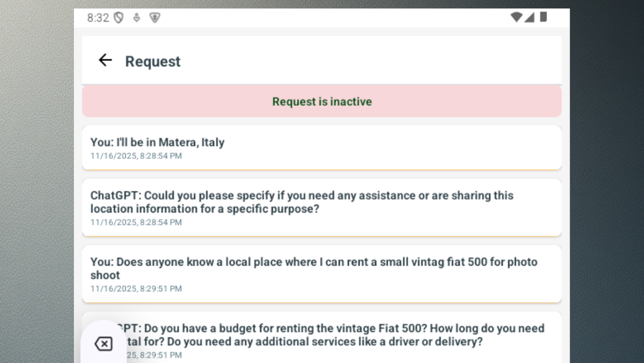Open the ChatGPT budget question message
Image resolution: width=644 pixels, height=363 pixels.
[358, 336]
